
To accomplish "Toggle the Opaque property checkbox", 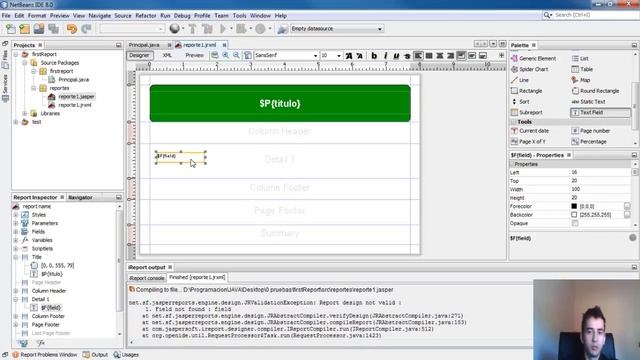I will (x=575, y=223).
